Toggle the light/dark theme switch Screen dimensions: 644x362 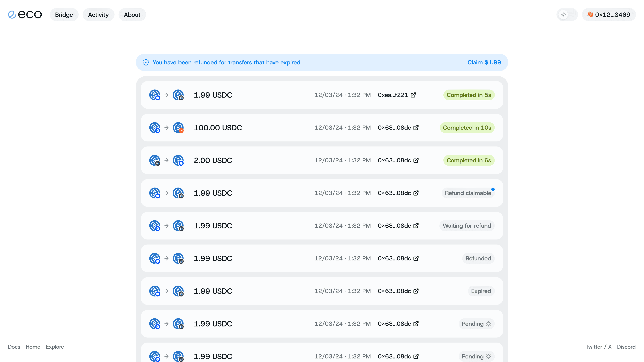tap(567, 14)
